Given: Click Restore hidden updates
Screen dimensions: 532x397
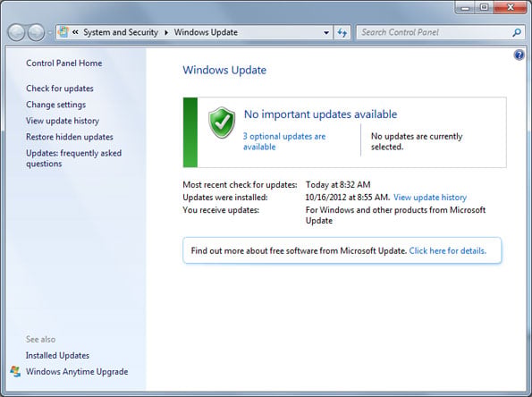Looking at the screenshot, I should coord(70,137).
